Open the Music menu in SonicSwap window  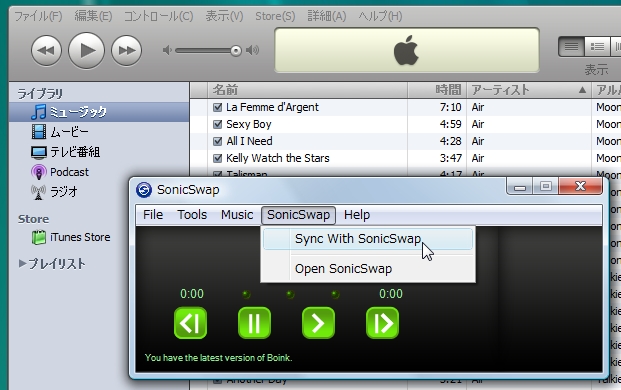237,215
